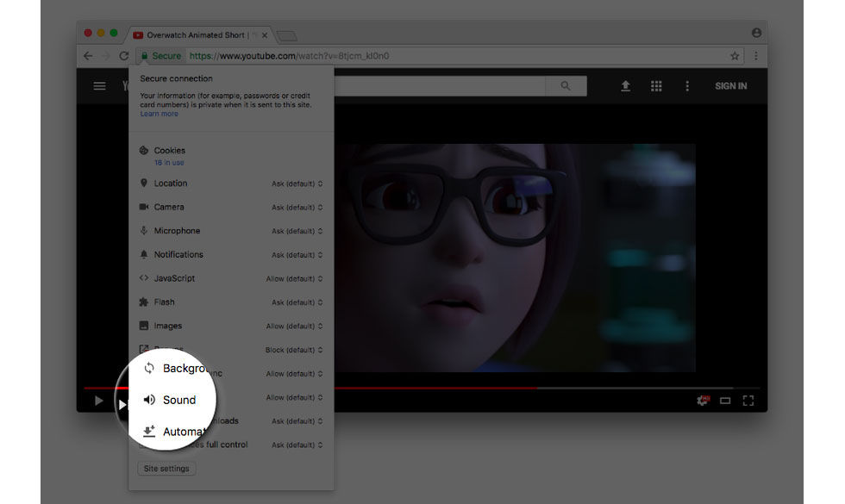This screenshot has width=845, height=504.
Task: Open a new tab button
Action: pyautogui.click(x=286, y=36)
